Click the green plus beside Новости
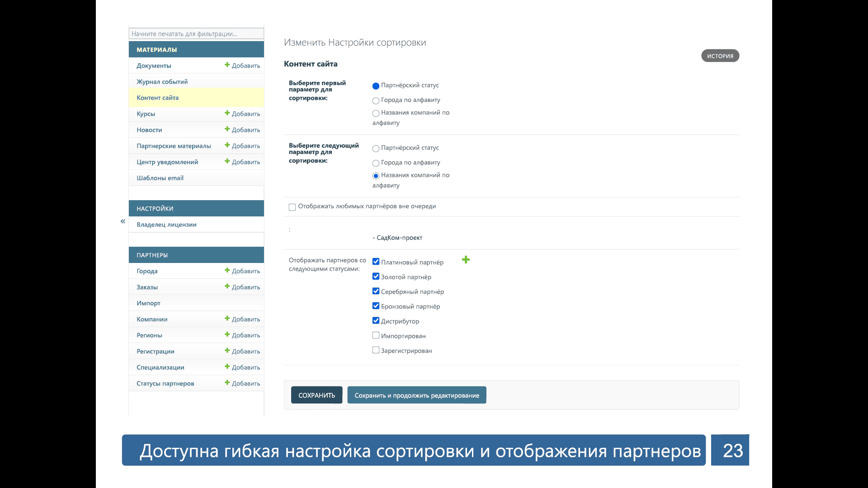Image resolution: width=868 pixels, height=488 pixels. pos(227,129)
